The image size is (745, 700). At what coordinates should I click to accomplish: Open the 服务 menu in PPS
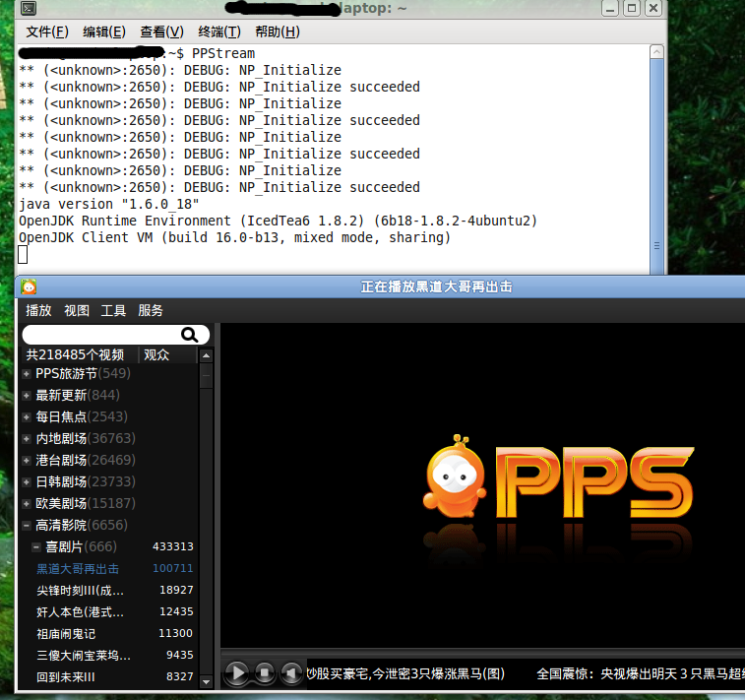151,310
